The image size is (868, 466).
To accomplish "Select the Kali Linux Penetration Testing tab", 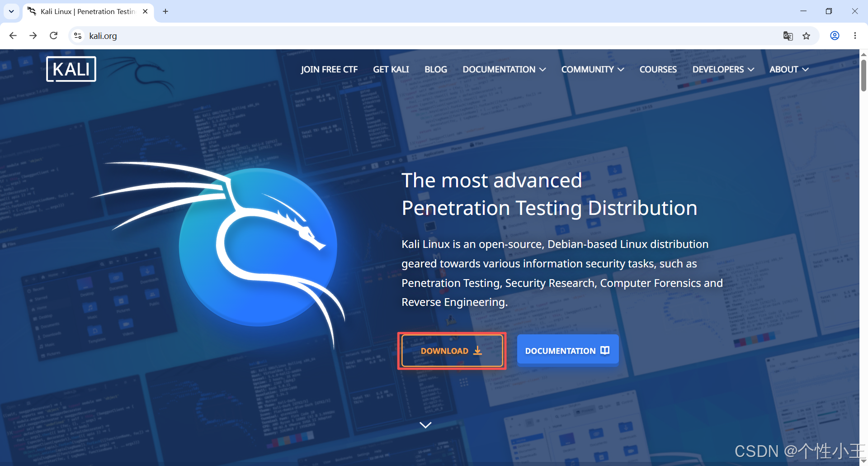I will (x=88, y=11).
